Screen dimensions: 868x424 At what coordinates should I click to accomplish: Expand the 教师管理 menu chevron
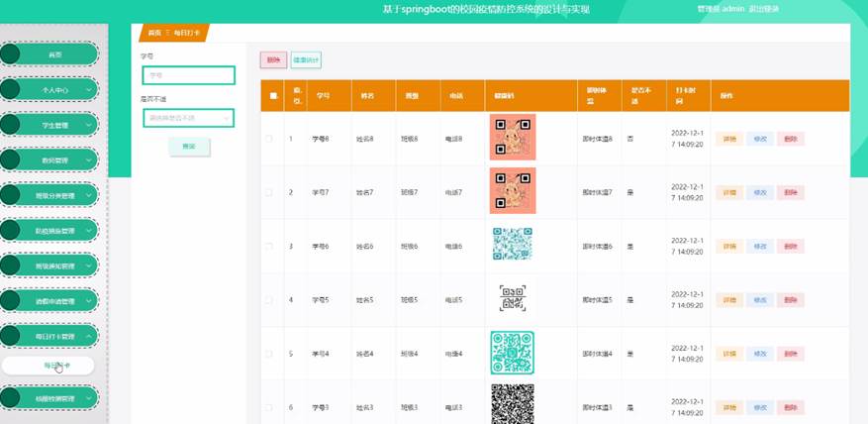[89, 160]
